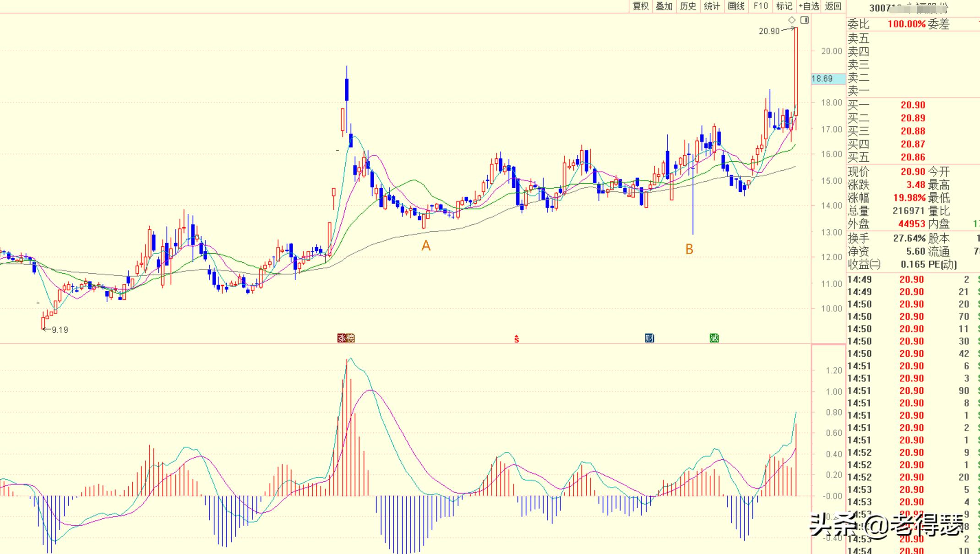Add stock via +自选 button
Image resolution: width=980 pixels, height=554 pixels.
tap(809, 6)
